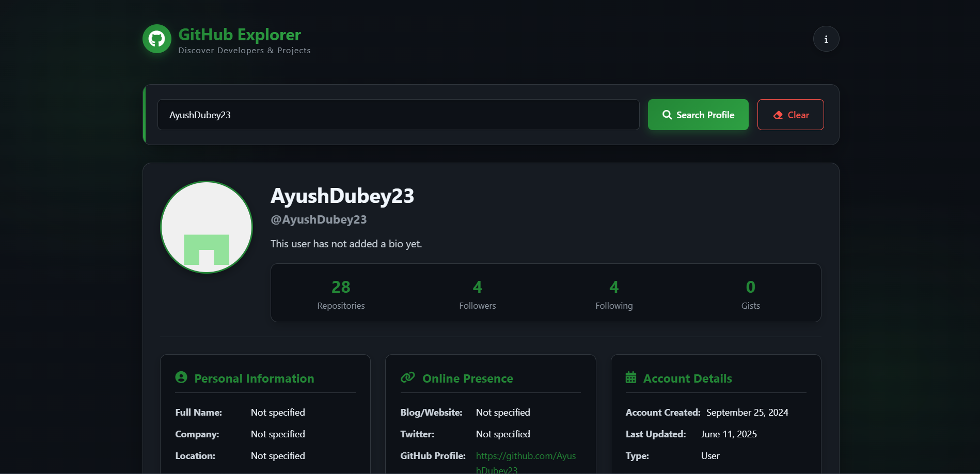Screen dimensions: 980x474
Task: Click the magnifying glass on Search Profile button
Action: click(x=667, y=115)
